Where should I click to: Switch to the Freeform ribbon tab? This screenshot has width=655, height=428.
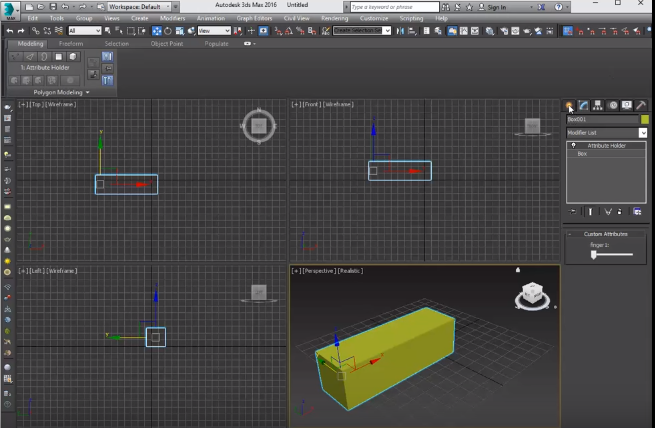pyautogui.click(x=71, y=43)
